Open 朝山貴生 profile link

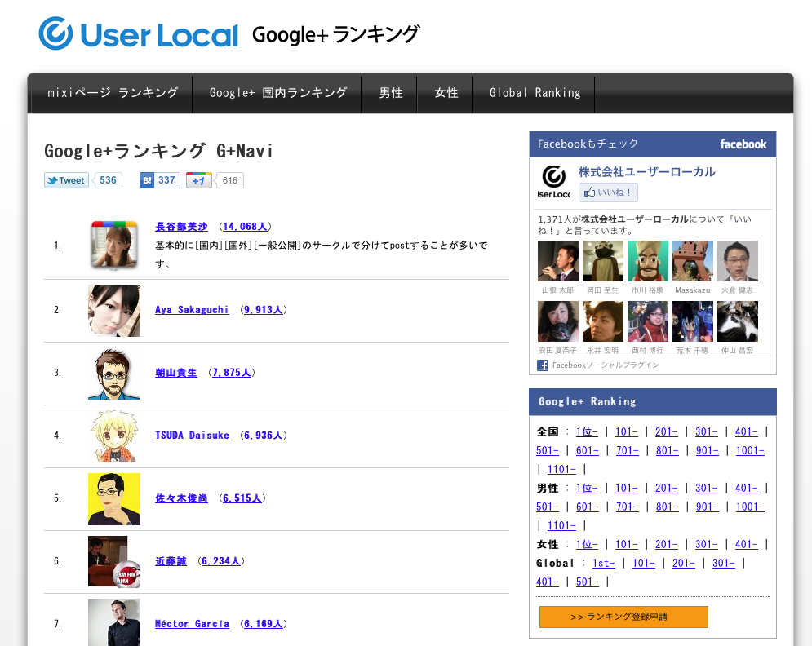click(176, 373)
